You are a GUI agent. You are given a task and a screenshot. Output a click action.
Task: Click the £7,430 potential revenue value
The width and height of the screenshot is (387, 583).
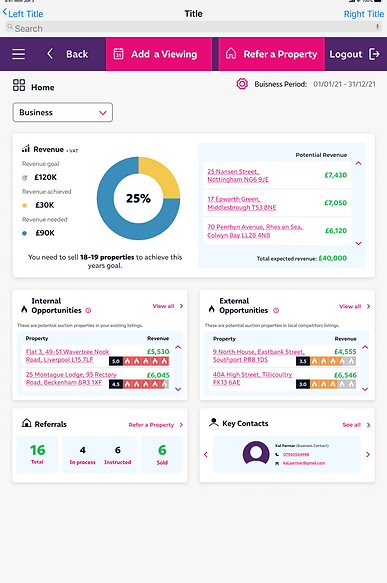coord(335,175)
